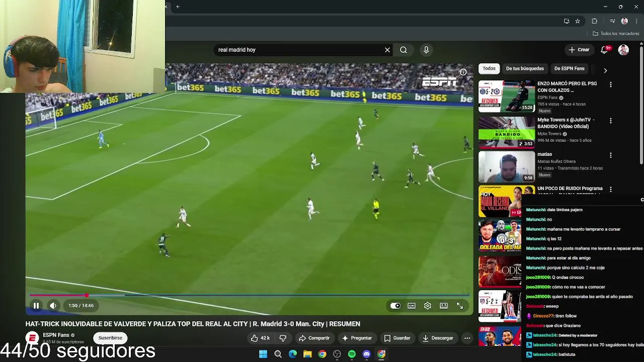Open the ESPN Fans channel avatar

(x=32, y=338)
